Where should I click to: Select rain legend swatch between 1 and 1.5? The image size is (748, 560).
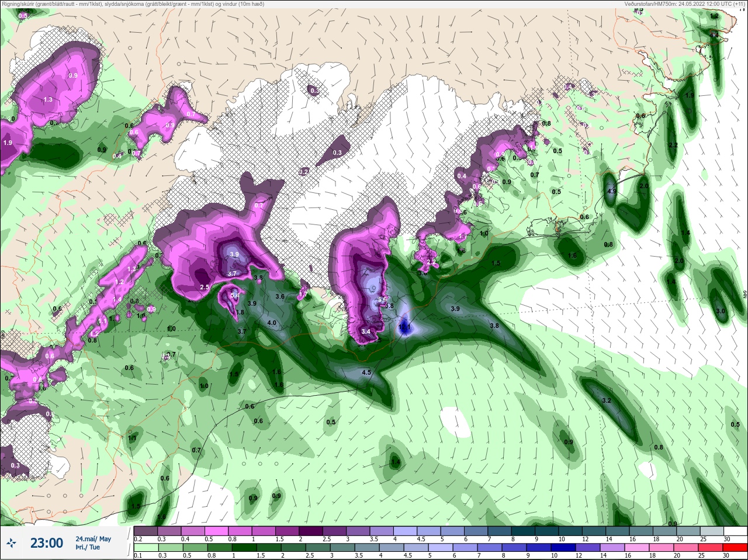coord(245,548)
